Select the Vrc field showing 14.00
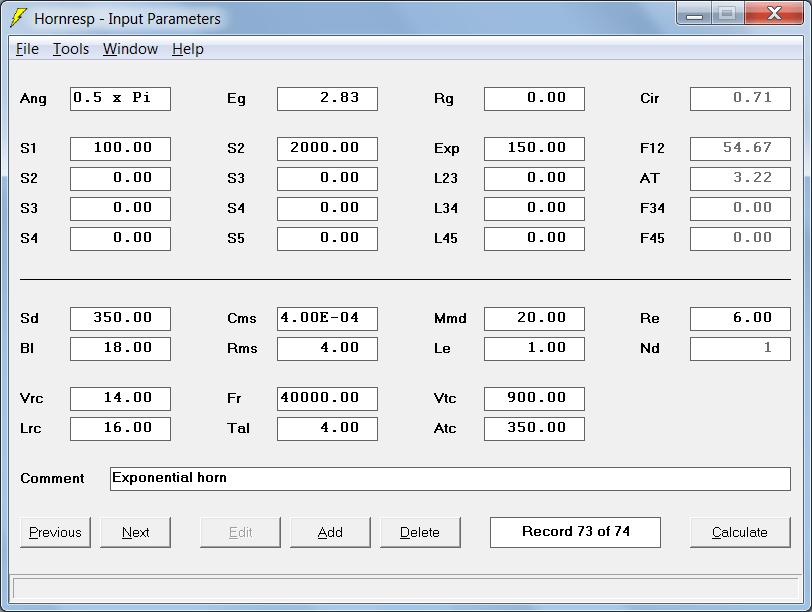The image size is (812, 612). (x=120, y=399)
